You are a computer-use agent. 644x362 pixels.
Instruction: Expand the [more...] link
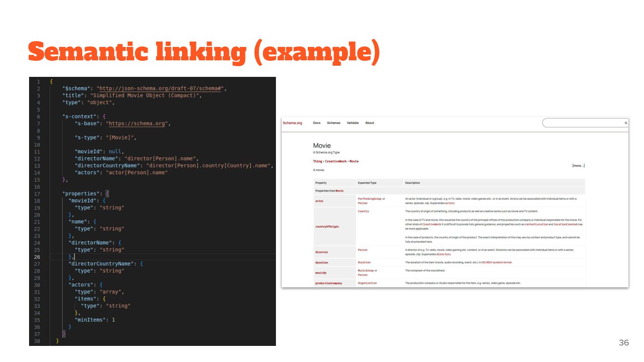(578, 166)
